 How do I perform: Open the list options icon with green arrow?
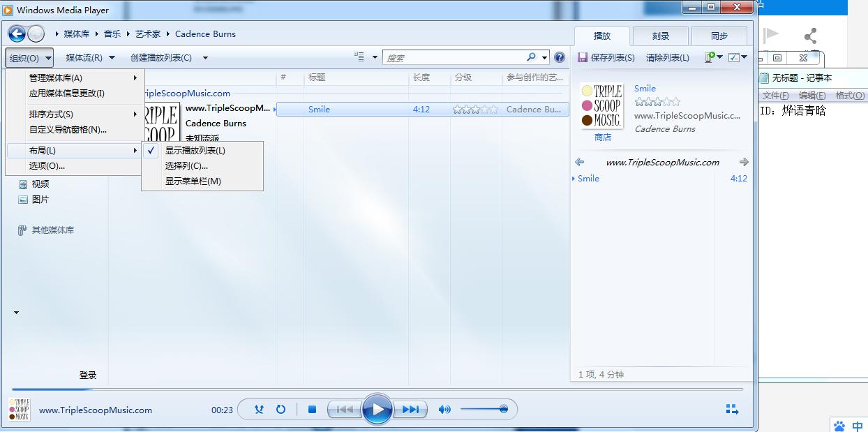(713, 57)
